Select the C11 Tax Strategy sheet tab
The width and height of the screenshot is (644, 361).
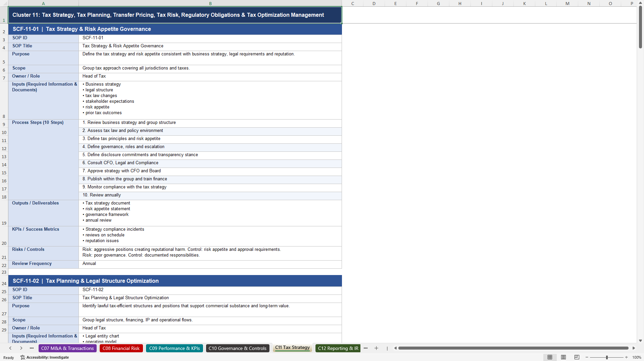[x=292, y=348]
